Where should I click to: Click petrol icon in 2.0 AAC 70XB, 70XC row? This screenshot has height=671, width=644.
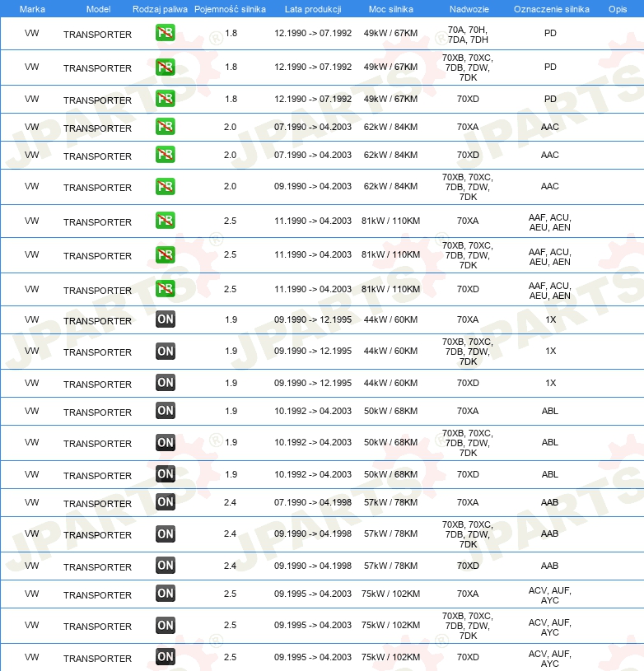click(166, 186)
